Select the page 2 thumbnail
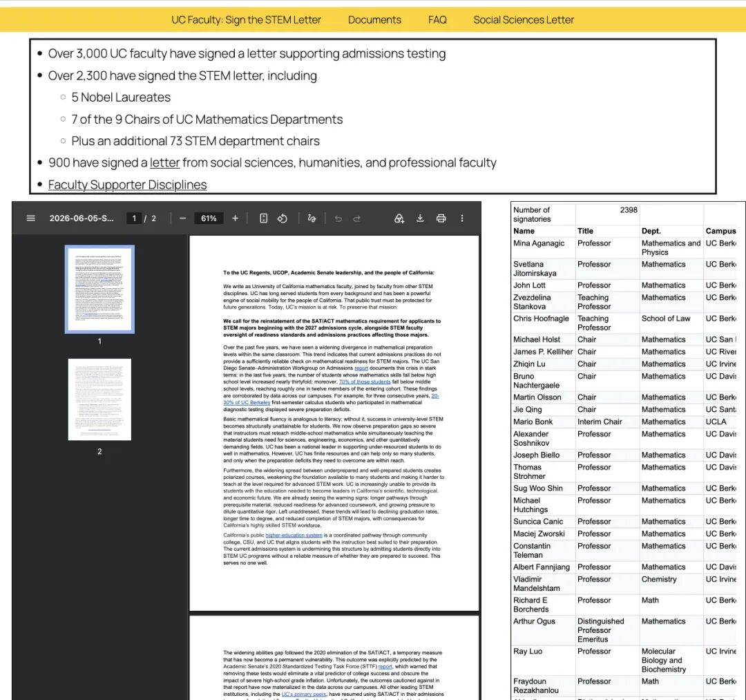This screenshot has height=700, width=746. click(99, 399)
